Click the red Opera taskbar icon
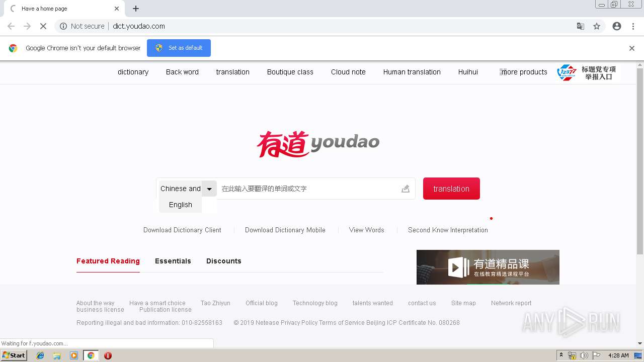 pos(108,355)
